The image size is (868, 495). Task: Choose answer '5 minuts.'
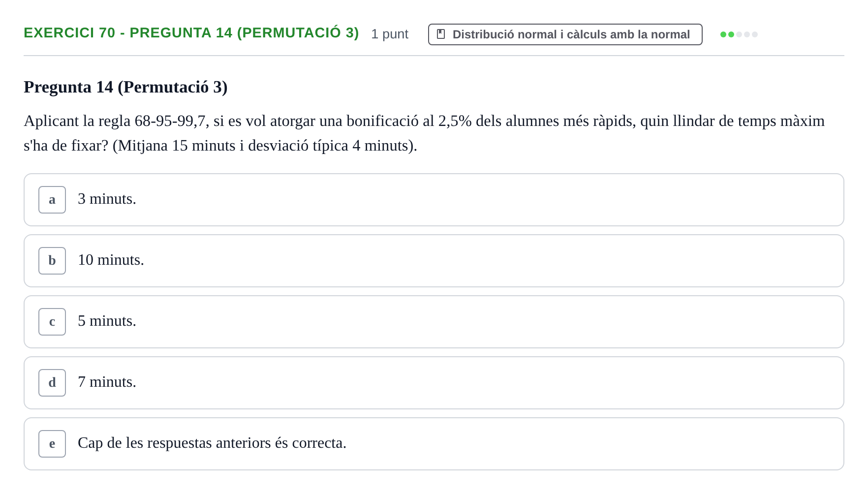pyautogui.click(x=434, y=322)
